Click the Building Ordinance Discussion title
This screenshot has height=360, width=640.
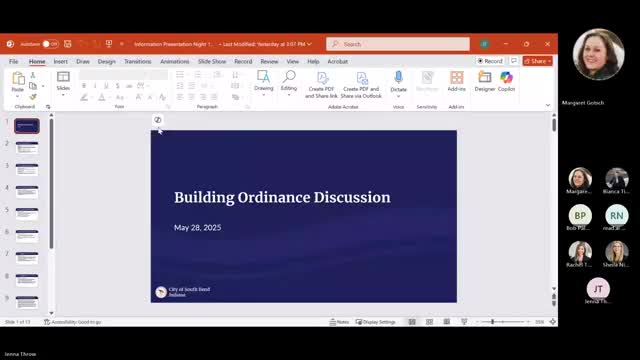282,198
